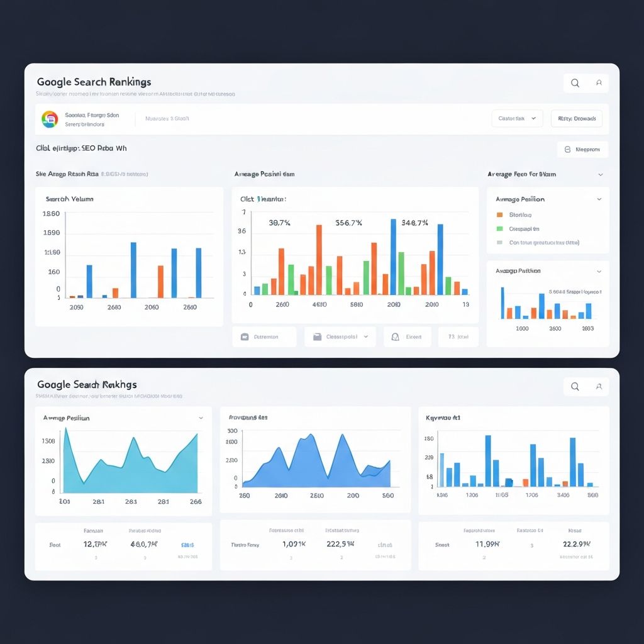Click the Detremton button
This screenshot has width=644, height=644.
click(264, 337)
